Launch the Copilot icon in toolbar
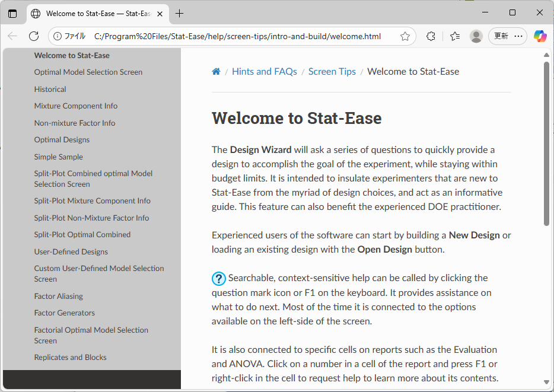Image resolution: width=554 pixels, height=392 pixels. [x=540, y=36]
